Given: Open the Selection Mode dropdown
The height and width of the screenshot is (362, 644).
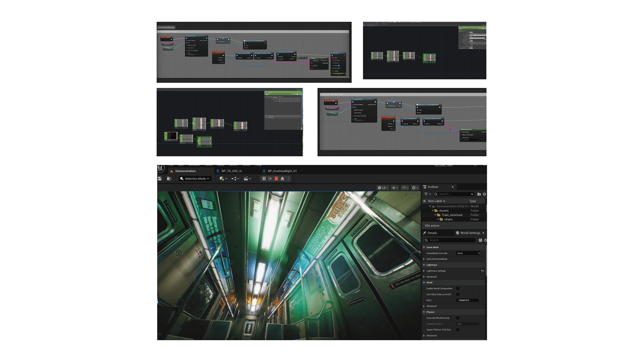Looking at the screenshot, I should coord(195,179).
